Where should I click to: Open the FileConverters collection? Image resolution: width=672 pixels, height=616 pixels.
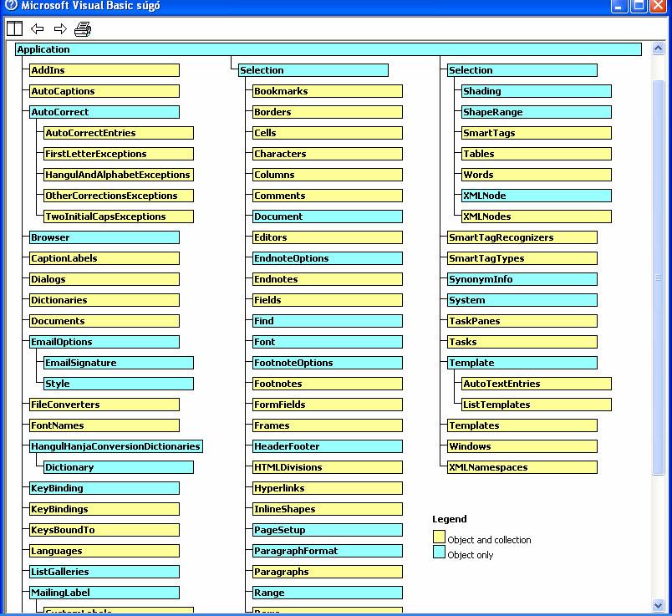(104, 405)
